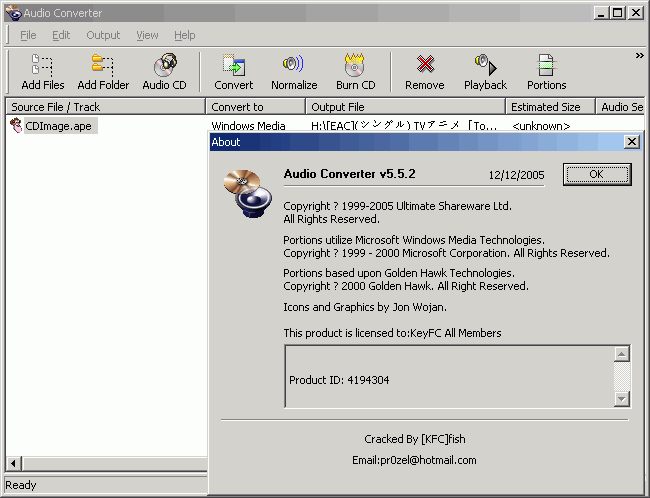Click the Audio Converter v5.5.2 heading
The width and height of the screenshot is (650, 498).
[x=349, y=173]
